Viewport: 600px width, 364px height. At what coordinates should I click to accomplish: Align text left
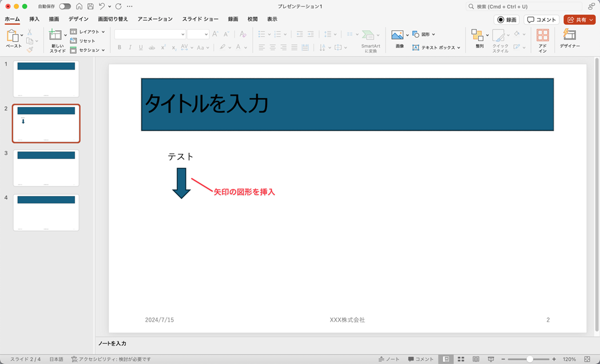[262, 48]
